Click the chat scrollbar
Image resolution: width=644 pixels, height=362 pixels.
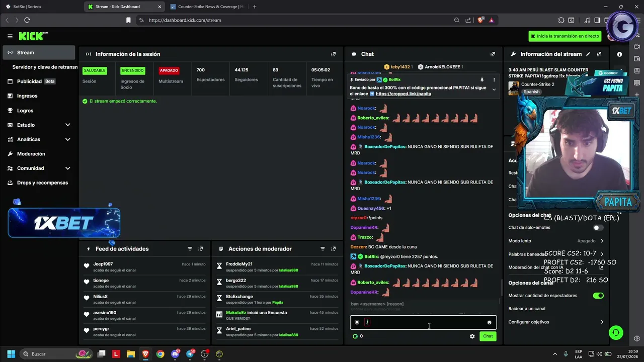point(502,288)
